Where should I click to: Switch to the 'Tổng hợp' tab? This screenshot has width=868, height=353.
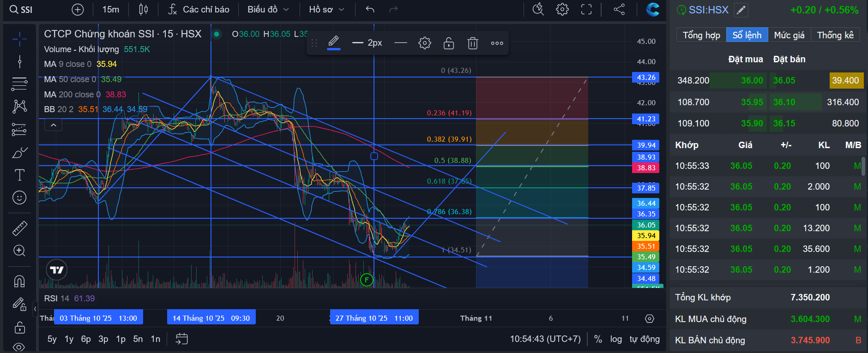pos(701,35)
